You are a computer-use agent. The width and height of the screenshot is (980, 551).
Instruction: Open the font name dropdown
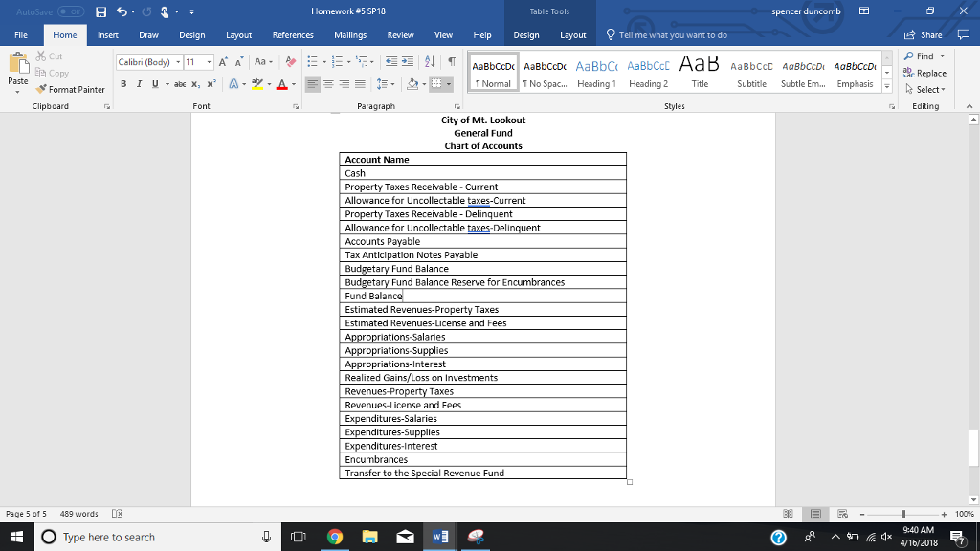pyautogui.click(x=176, y=62)
